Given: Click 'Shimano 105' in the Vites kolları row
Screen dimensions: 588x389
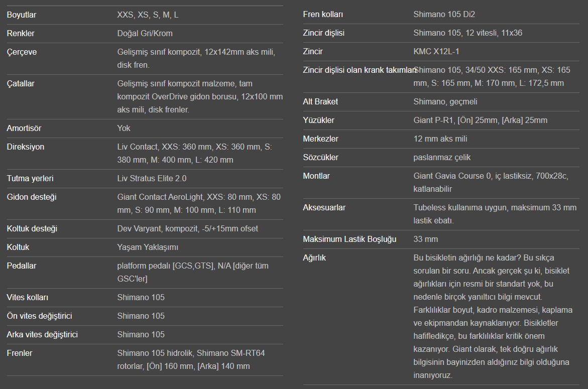Looking at the screenshot, I should click(141, 298).
